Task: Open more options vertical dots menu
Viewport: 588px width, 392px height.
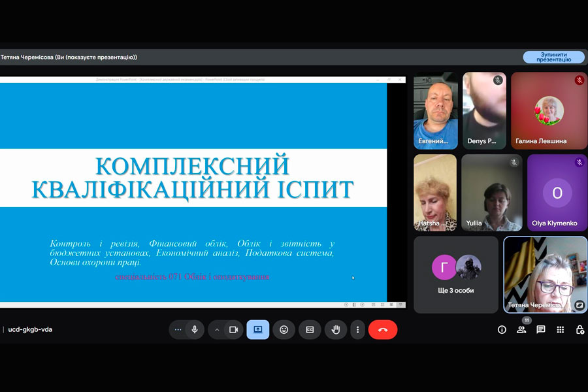Action: click(x=357, y=329)
